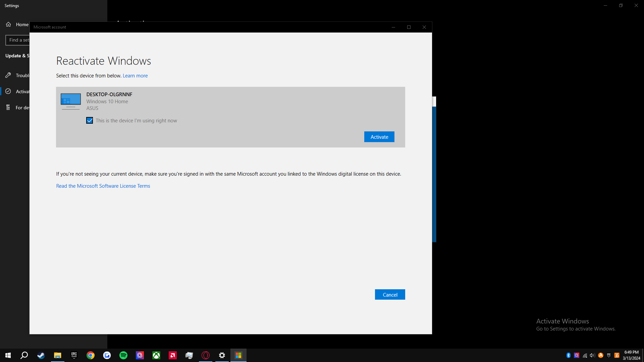
Task: Uncheck "This is the device I'm using right now"
Action: (90, 120)
